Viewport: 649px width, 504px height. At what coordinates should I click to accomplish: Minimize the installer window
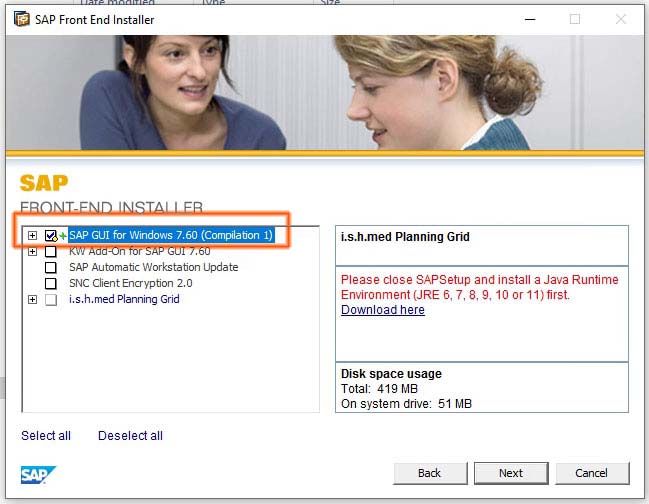pyautogui.click(x=530, y=19)
